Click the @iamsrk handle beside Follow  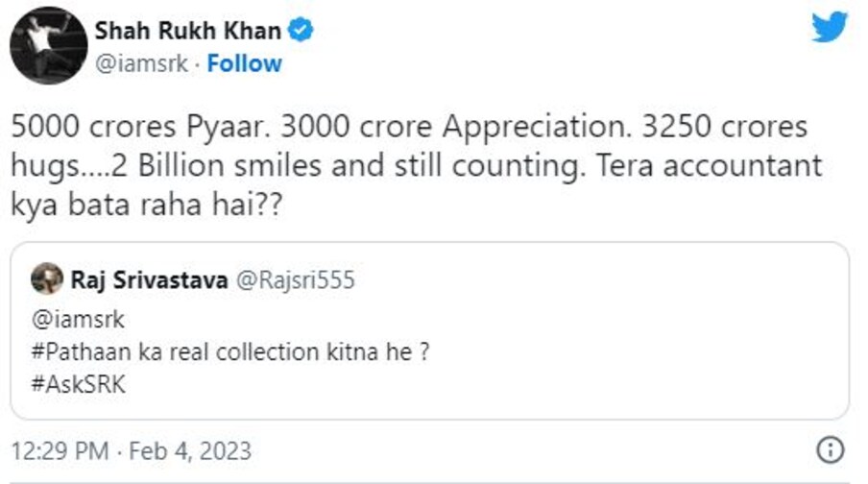point(142,63)
